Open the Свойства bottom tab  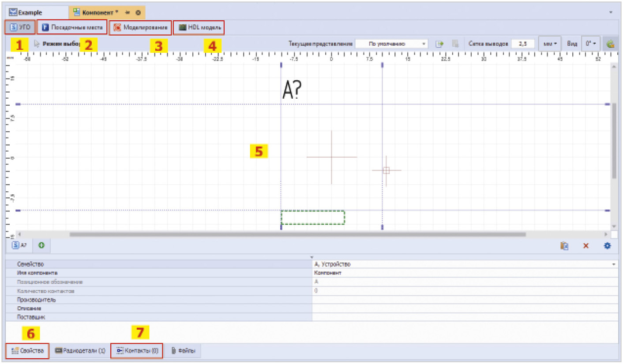tap(27, 351)
